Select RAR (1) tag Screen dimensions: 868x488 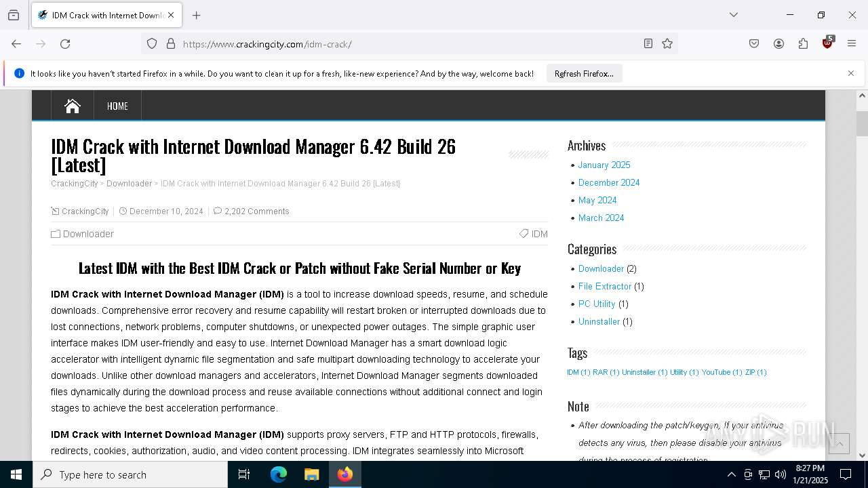click(x=606, y=372)
